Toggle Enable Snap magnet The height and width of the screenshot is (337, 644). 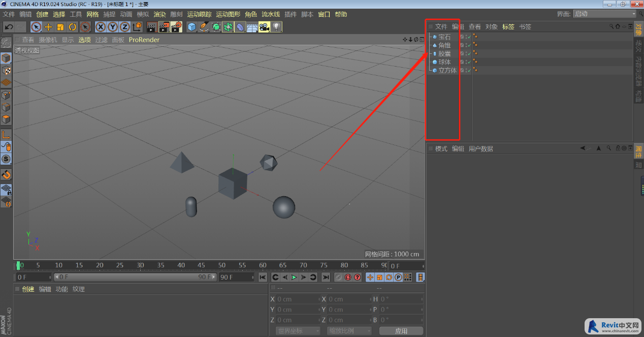point(6,174)
